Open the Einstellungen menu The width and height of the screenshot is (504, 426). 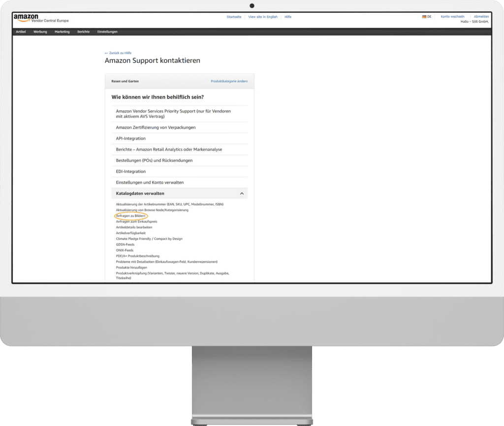coord(107,32)
